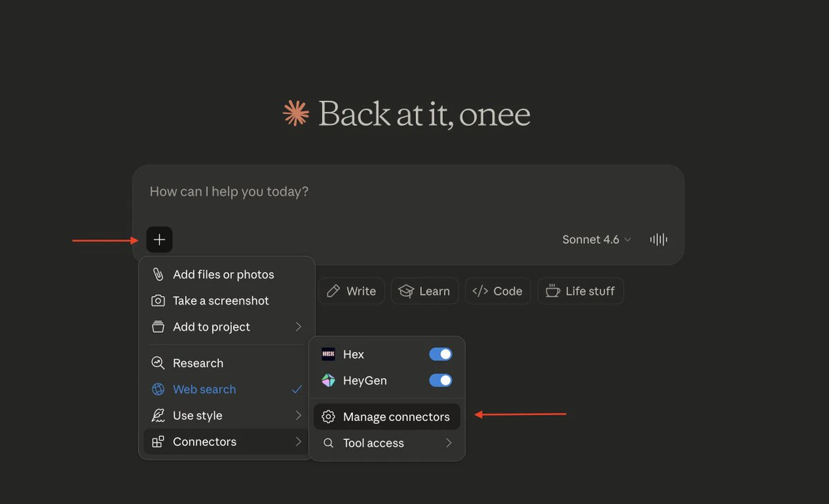Click the Connectors grid icon
This screenshot has height=504, width=829.
(x=158, y=442)
